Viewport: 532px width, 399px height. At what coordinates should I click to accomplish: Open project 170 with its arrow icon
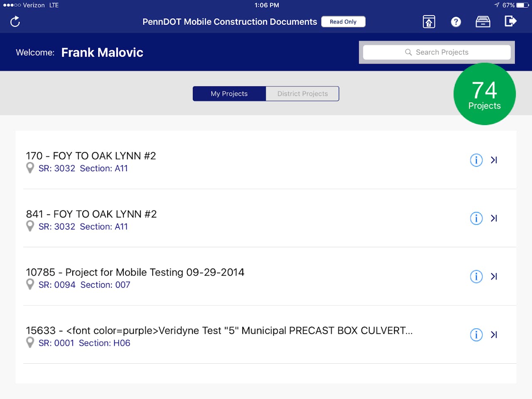click(x=494, y=160)
